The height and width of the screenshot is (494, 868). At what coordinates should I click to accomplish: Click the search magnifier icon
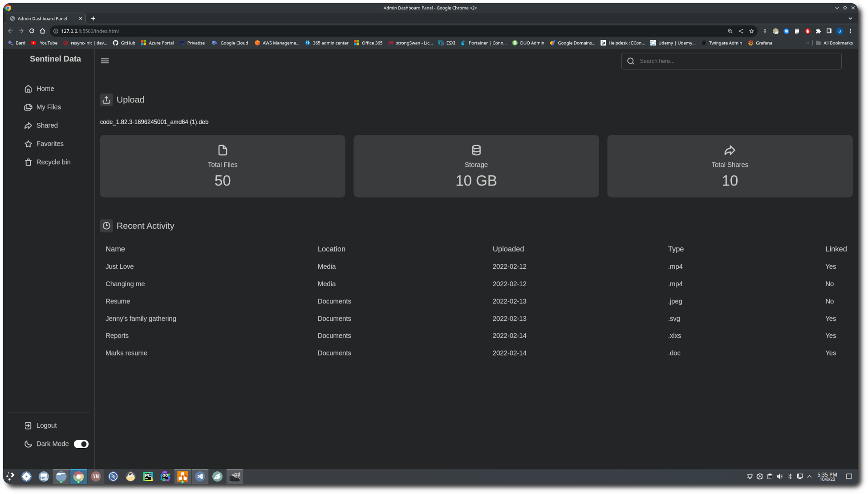(631, 61)
